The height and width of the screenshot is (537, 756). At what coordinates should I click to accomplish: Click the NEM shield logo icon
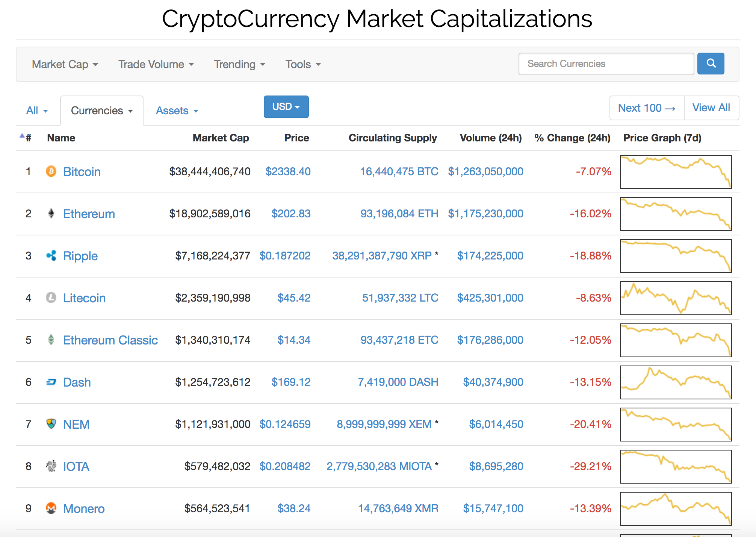(51, 424)
